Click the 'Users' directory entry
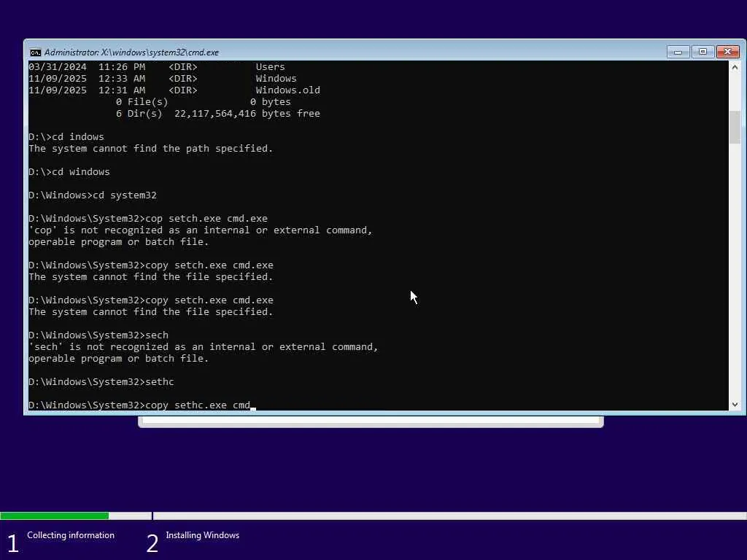Viewport: 747px width, 560px height. click(x=270, y=67)
